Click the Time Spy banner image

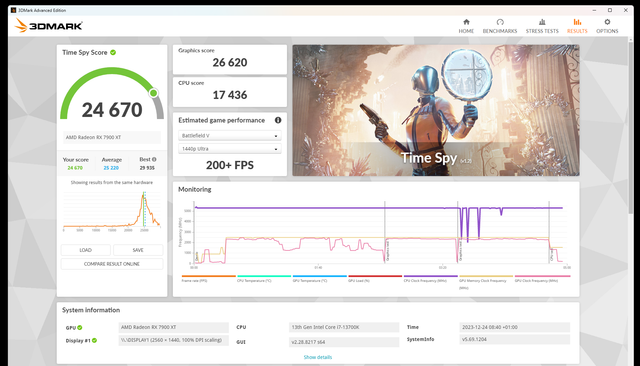click(436, 110)
